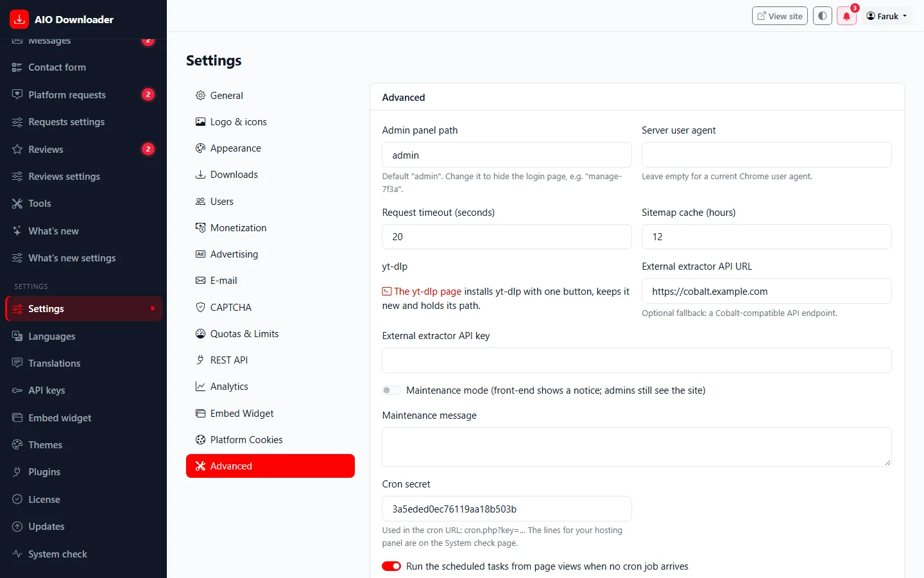Click the AIO Downloader logo icon

click(19, 19)
